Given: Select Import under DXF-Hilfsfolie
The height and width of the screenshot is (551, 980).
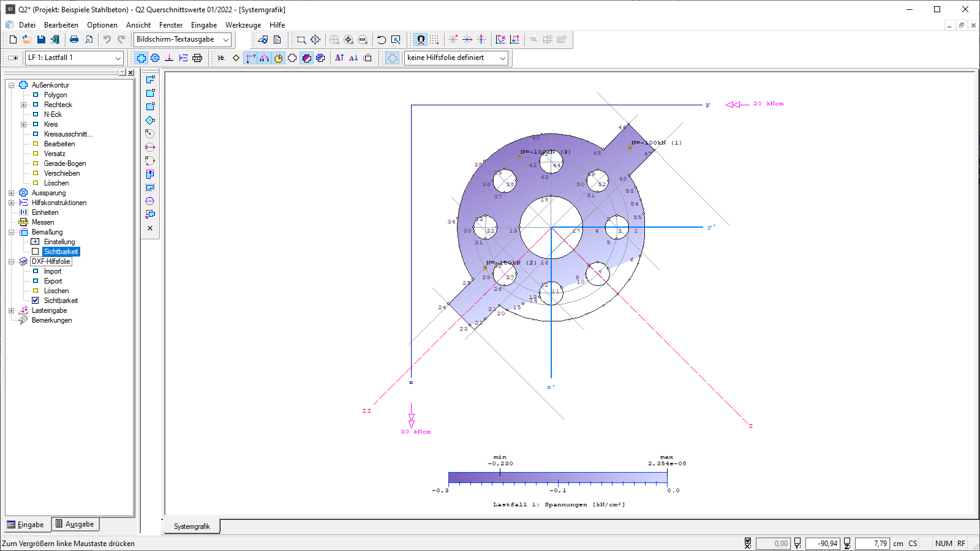Looking at the screenshot, I should click(53, 271).
